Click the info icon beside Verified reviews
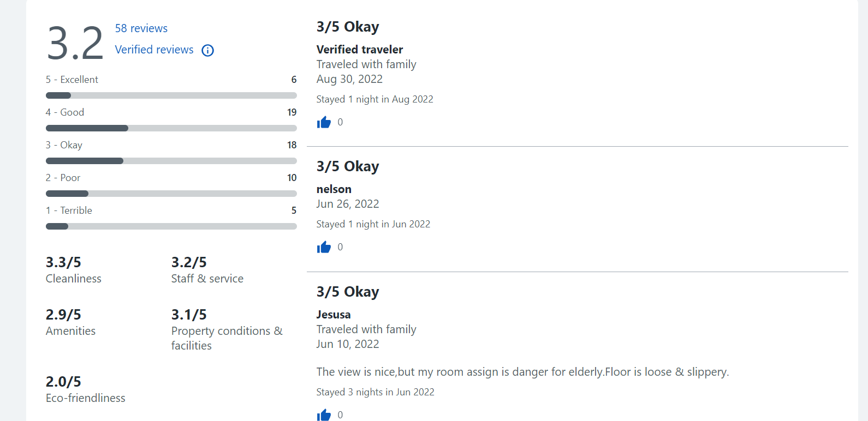Screen dimensions: 868x421 [x=207, y=50]
